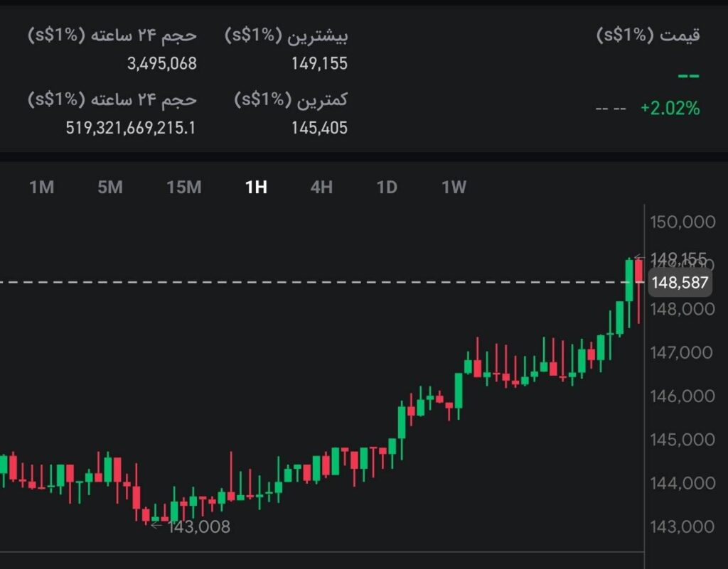Select the 24h high value 149,155
Viewport: 728px width, 569px height.
[320, 63]
